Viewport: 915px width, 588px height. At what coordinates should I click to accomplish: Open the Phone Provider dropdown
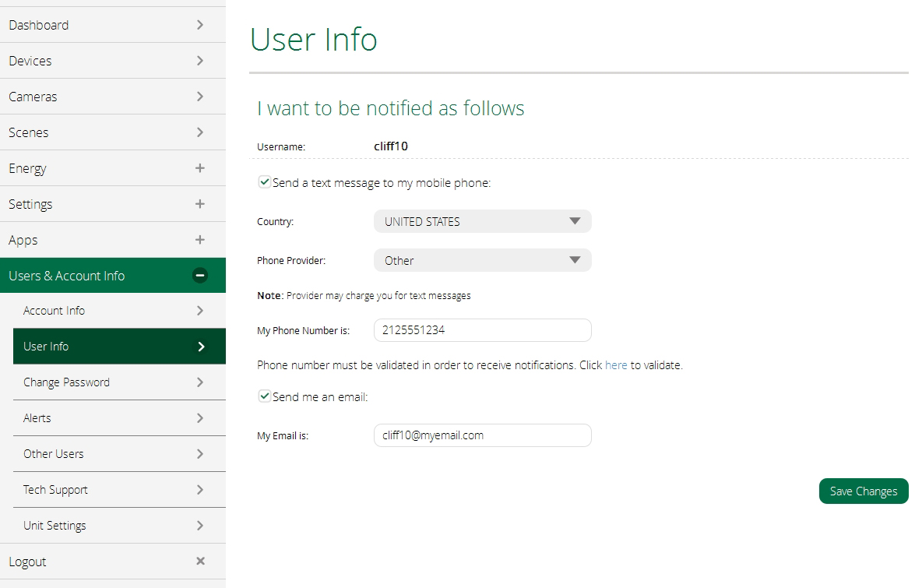coord(482,260)
